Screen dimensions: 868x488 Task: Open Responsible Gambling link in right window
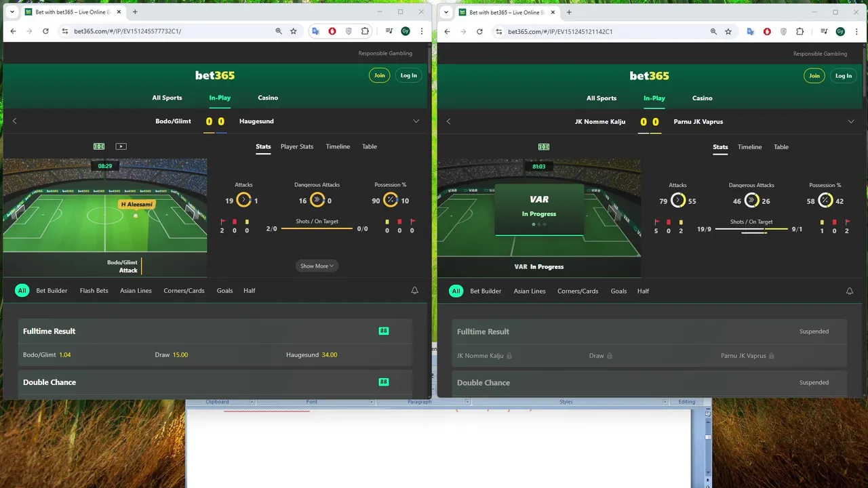point(820,54)
